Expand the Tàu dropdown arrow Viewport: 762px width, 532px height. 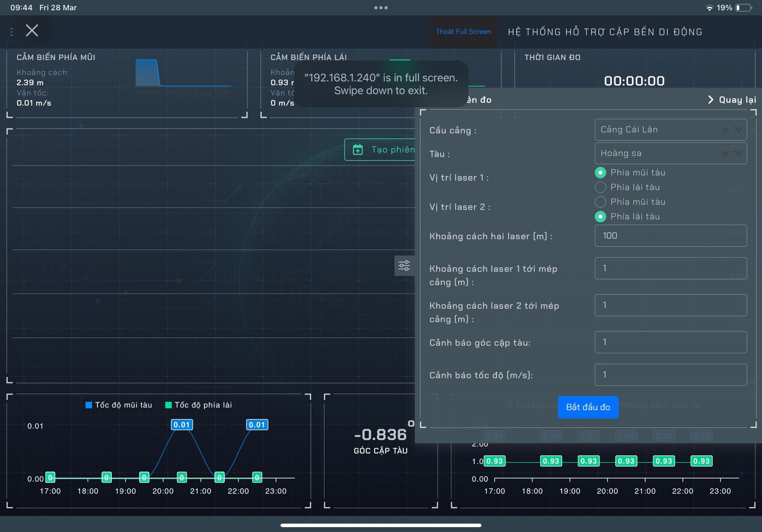[x=738, y=153]
